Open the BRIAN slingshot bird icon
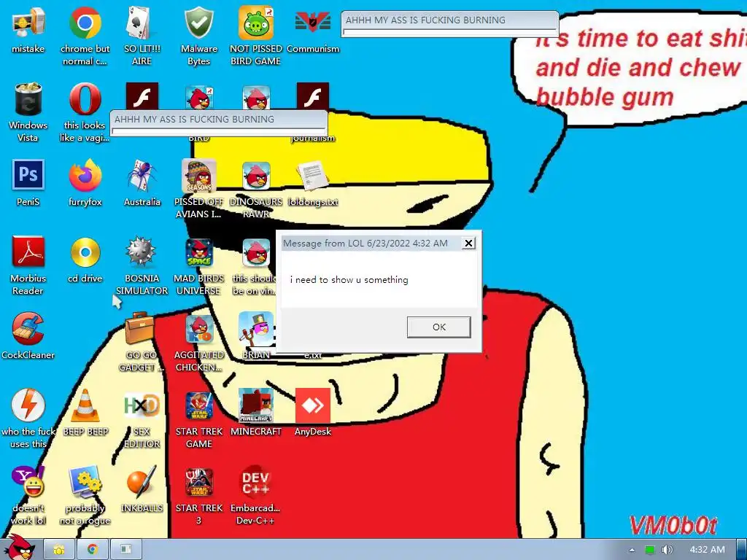747x560 pixels. pos(256,329)
